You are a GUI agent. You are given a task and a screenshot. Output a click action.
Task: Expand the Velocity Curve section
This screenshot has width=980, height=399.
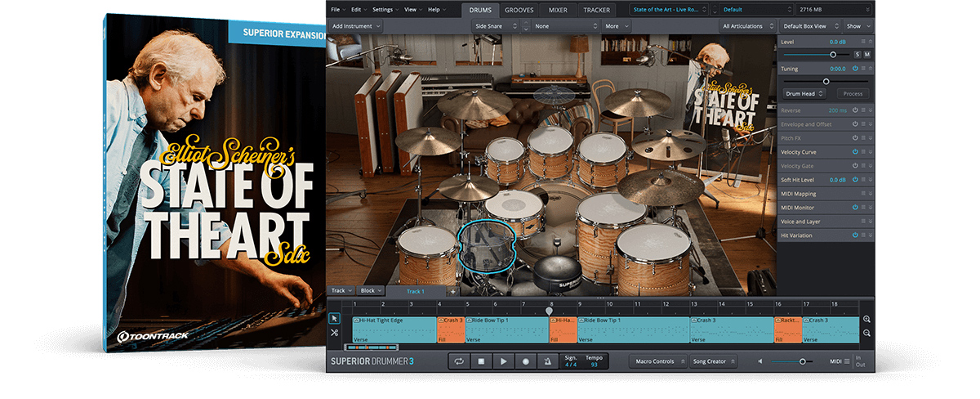click(x=871, y=152)
